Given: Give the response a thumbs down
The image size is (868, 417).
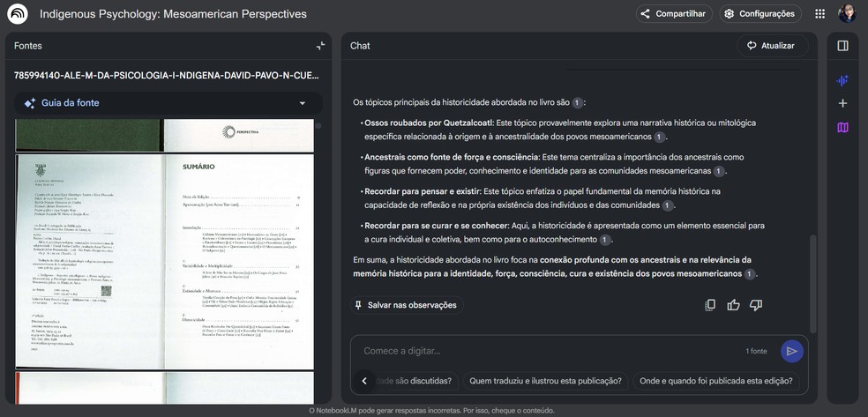Looking at the screenshot, I should pyautogui.click(x=756, y=305).
